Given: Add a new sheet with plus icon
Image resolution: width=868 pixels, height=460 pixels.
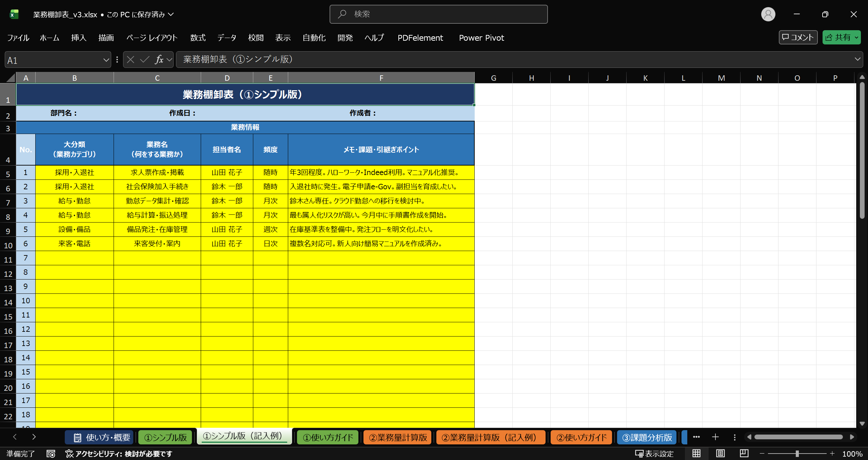Looking at the screenshot, I should [715, 437].
